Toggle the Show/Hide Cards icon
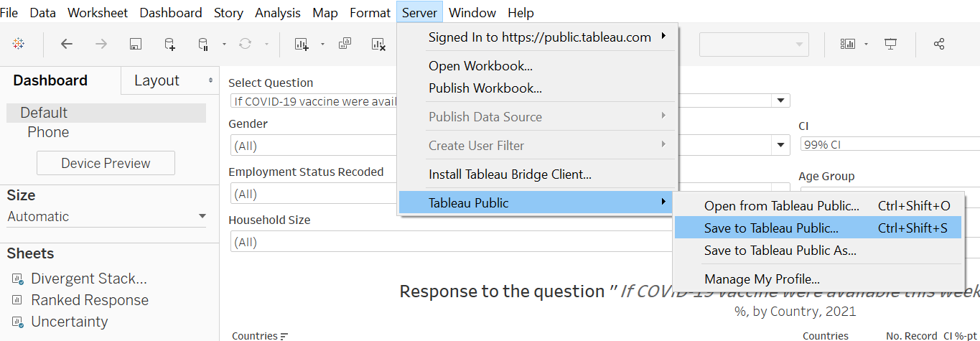The height and width of the screenshot is (341, 980). click(x=848, y=44)
